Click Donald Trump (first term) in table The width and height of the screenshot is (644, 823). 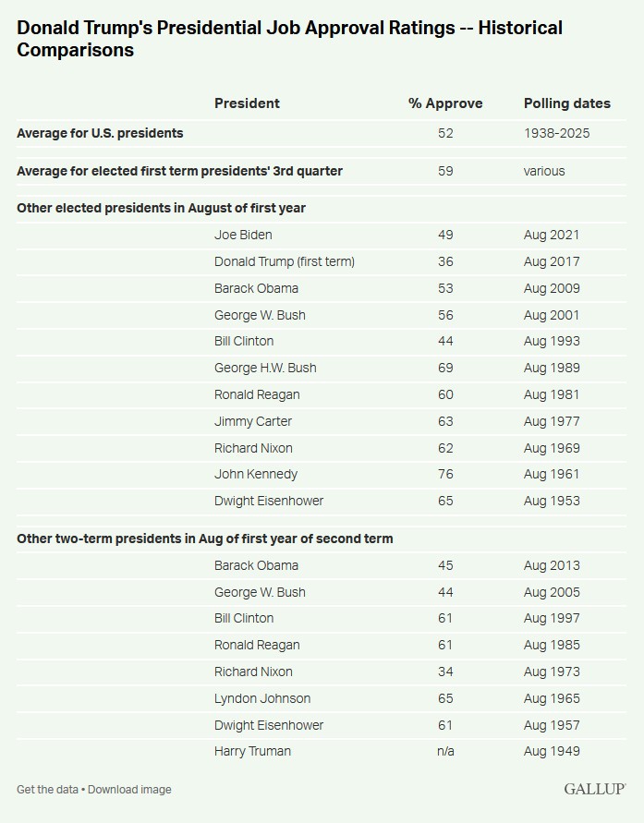[x=285, y=261]
